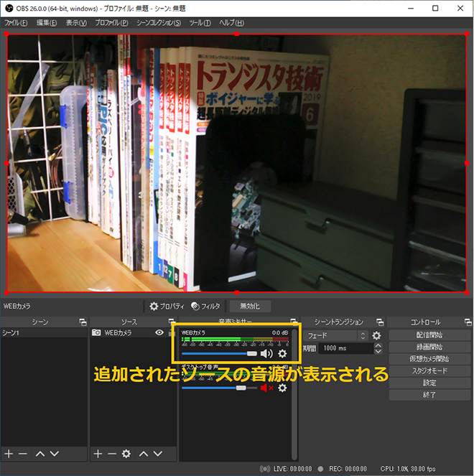This screenshot has width=474, height=476.
Task: Click the WEBカメラ label above the dock panels
Action: pyautogui.click(x=17, y=307)
